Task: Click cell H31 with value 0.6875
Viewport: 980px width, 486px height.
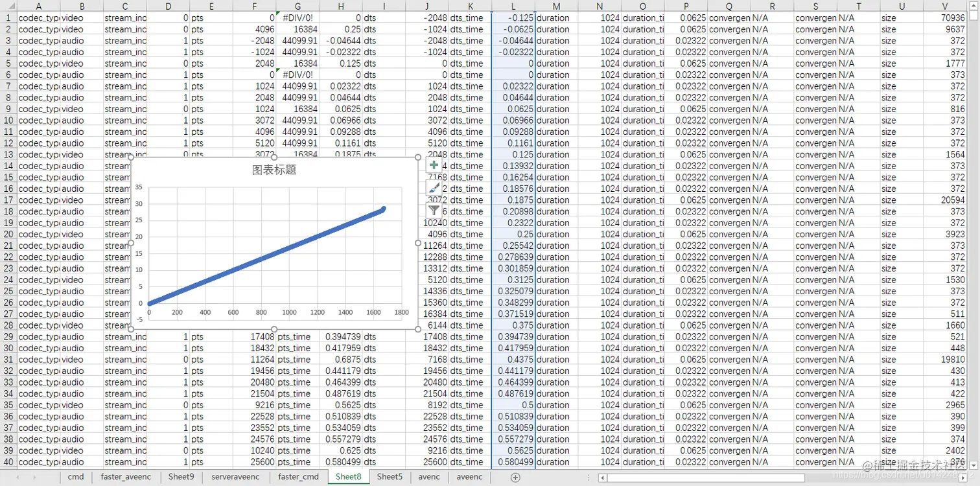Action: pyautogui.click(x=340, y=360)
